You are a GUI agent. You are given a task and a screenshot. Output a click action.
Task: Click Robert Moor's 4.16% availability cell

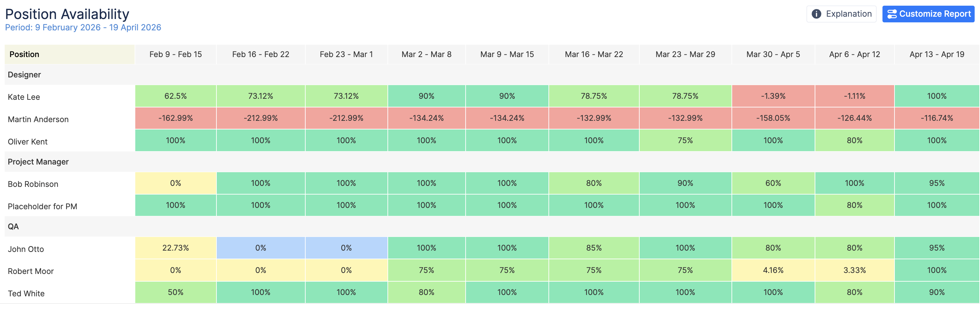click(x=773, y=270)
